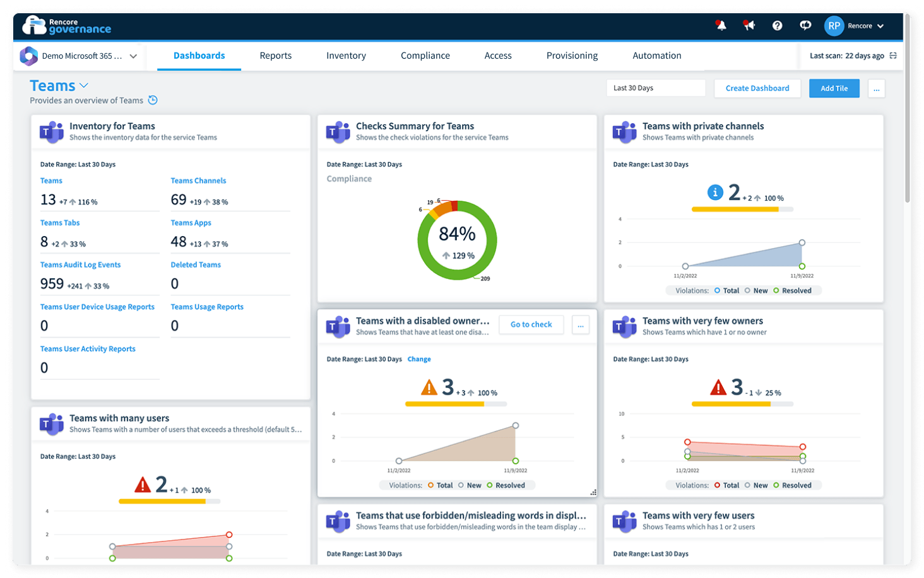Click the Add Tile button
This screenshot has width=924, height=578.
click(834, 88)
